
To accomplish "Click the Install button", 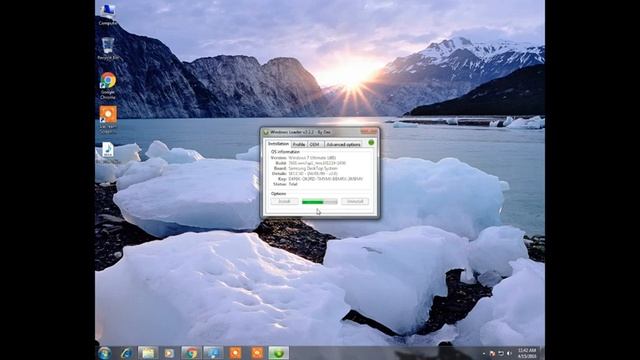I will pyautogui.click(x=284, y=202).
